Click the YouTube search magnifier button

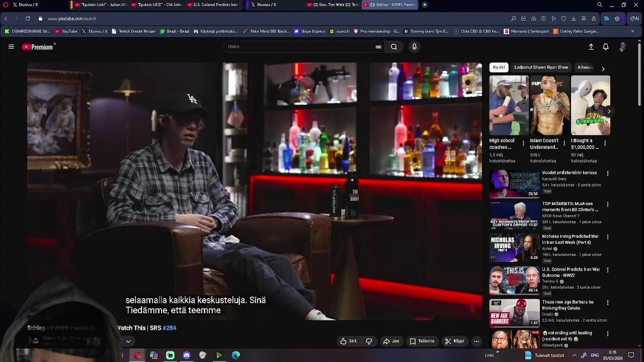point(394,47)
